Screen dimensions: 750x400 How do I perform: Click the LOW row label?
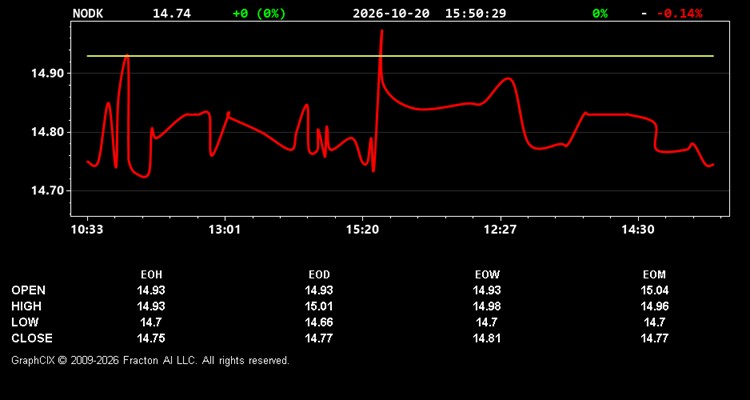click(25, 322)
